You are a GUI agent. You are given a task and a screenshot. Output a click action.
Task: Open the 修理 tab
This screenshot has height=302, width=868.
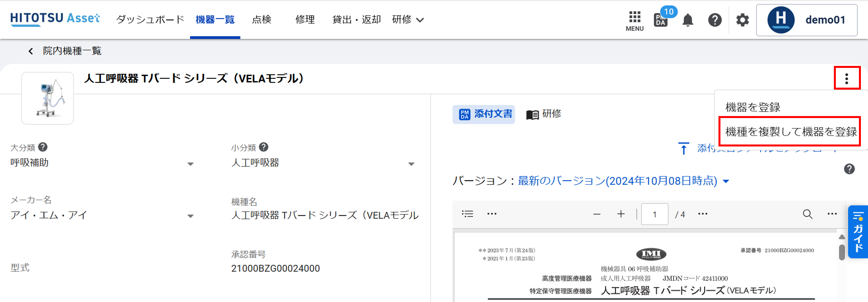(305, 20)
